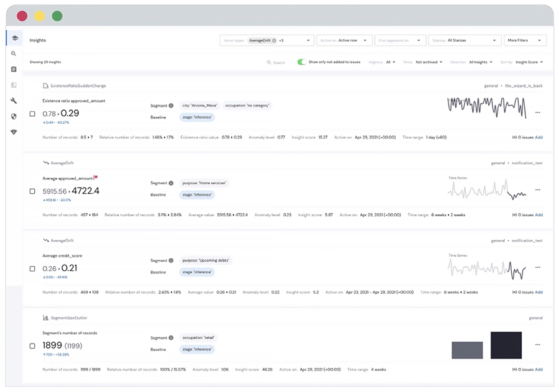This screenshot has height=392, width=559.
Task: Select the Existence ratio approved_amount checkbox
Action: pos(32,114)
